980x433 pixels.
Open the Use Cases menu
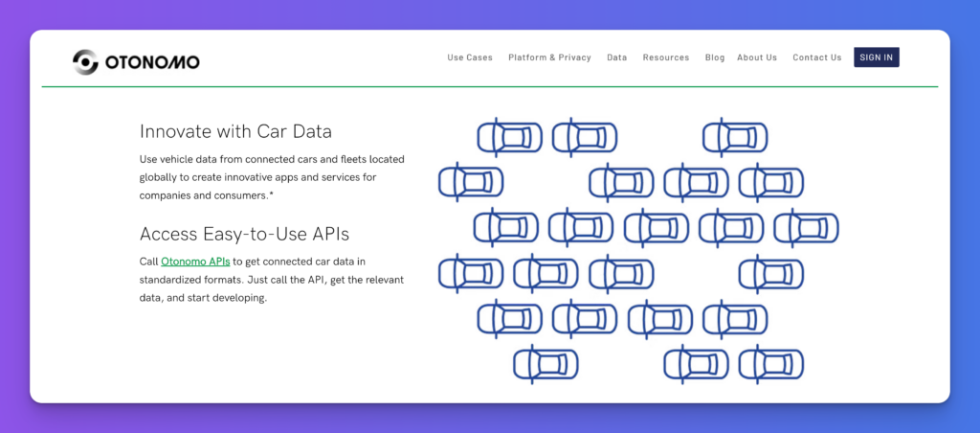click(470, 57)
